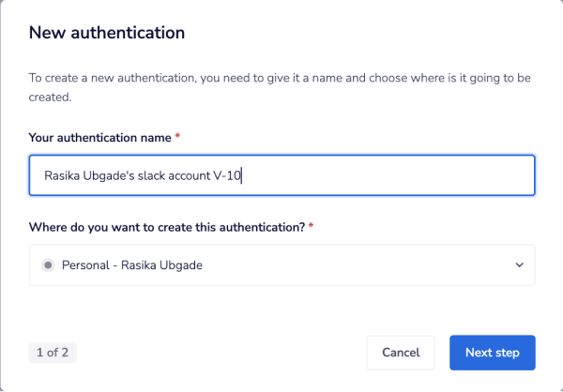Click the 1 of 2 step indicator
This screenshot has width=563, height=392.
point(53,353)
